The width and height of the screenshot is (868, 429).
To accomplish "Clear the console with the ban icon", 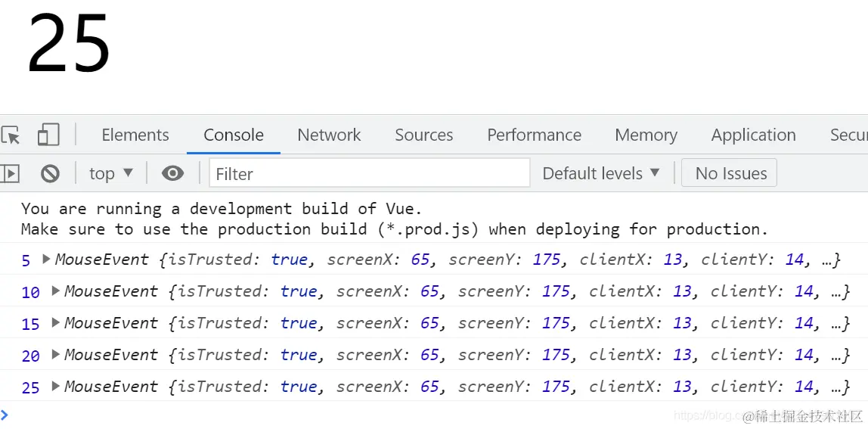I will tap(50, 173).
